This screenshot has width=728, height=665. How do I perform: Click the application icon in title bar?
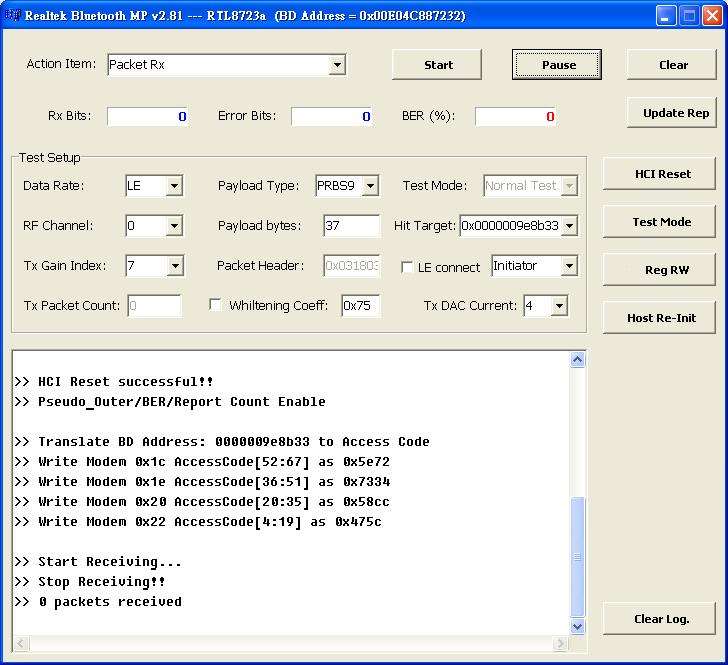(x=12, y=15)
